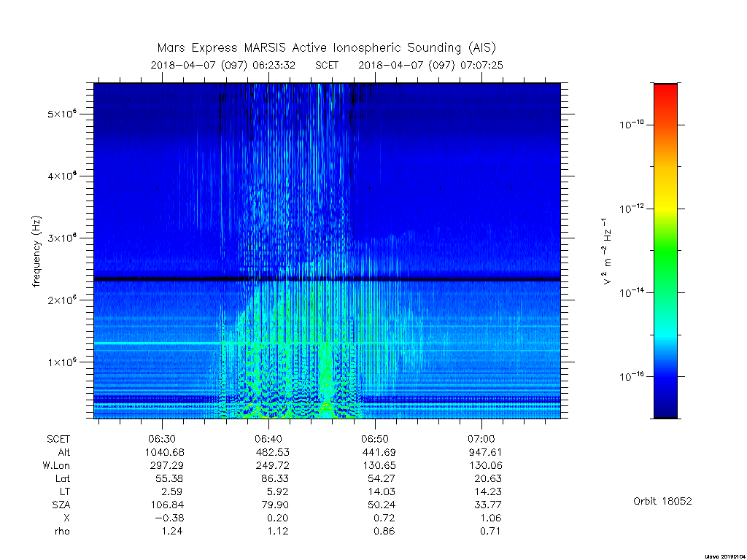Click the '10⁻¹⁶' color bar label
Screen dimensions: 747x560
632,377
